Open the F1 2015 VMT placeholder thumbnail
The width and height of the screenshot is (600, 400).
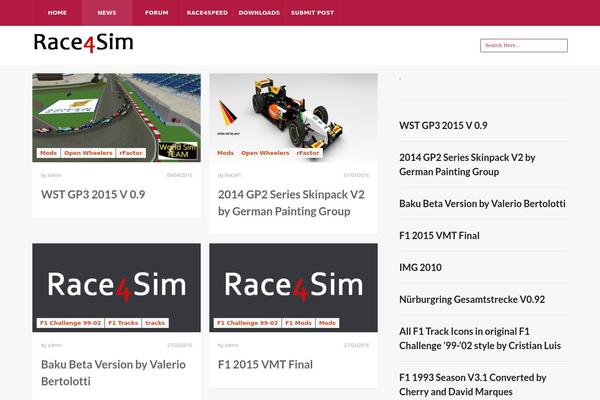[x=293, y=287]
